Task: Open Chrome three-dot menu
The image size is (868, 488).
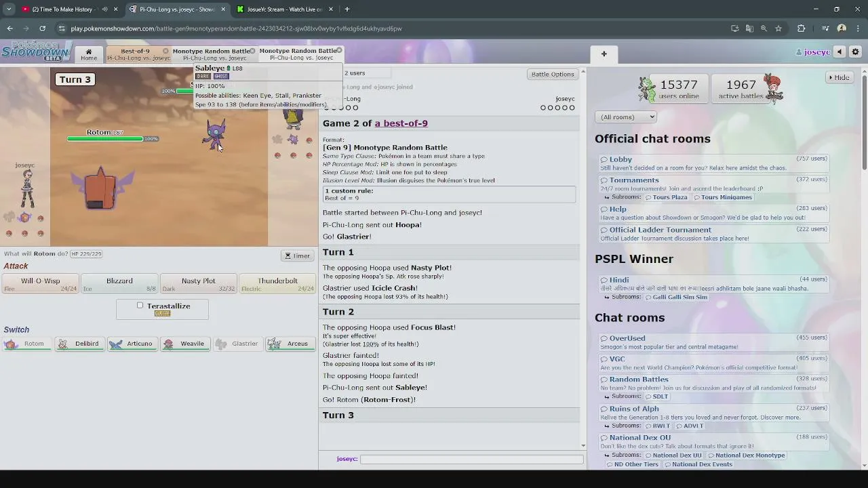Action: 857,28
